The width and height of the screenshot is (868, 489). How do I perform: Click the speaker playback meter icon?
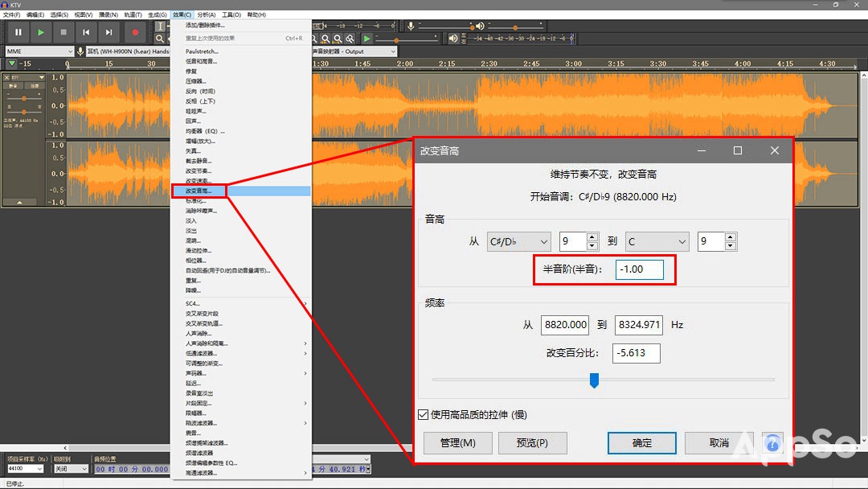[x=453, y=38]
